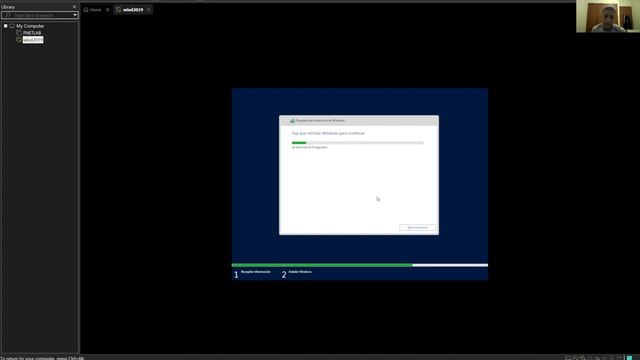The width and height of the screenshot is (640, 360).
Task: Click the teal message indicator in status bar
Action: (x=629, y=358)
